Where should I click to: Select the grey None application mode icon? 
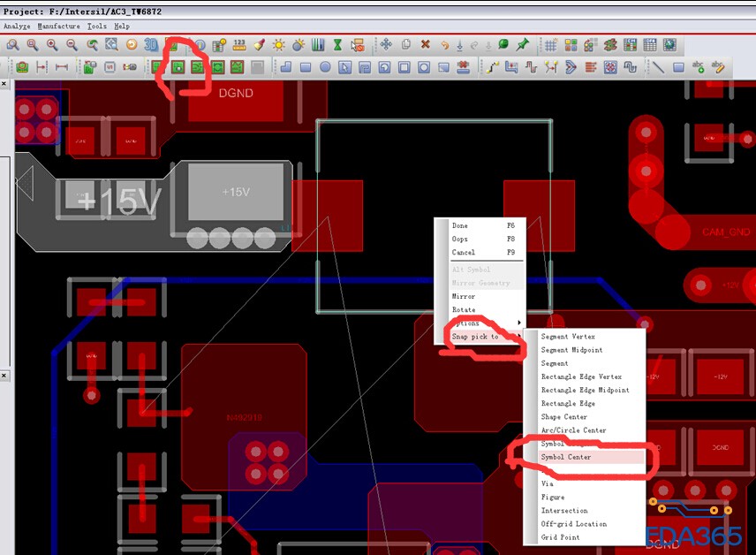click(258, 67)
